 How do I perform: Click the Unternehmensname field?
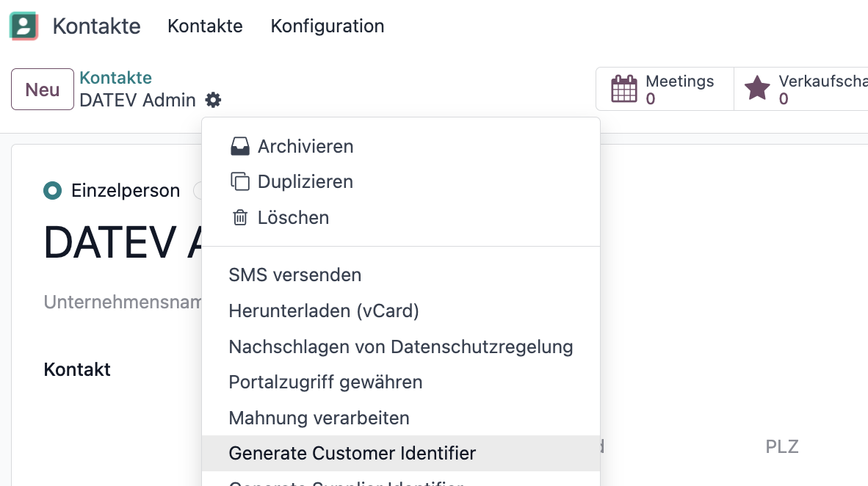[x=123, y=302]
